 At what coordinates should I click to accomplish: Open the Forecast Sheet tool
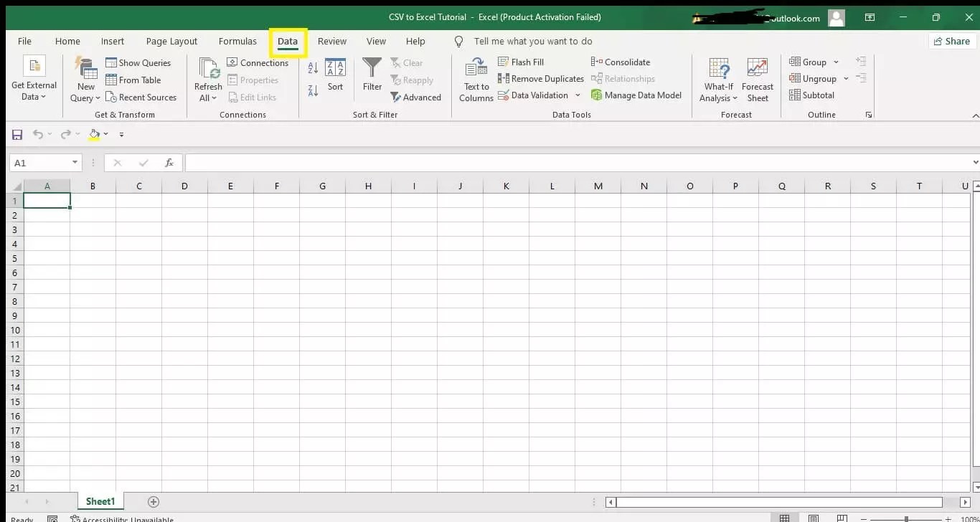(x=758, y=79)
